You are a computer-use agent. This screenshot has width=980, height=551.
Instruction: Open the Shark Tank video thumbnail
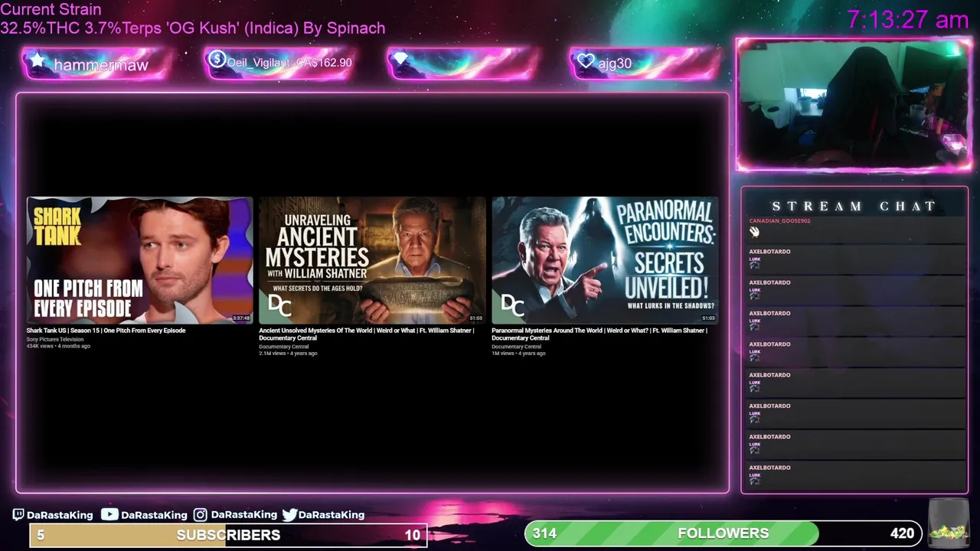(x=139, y=260)
